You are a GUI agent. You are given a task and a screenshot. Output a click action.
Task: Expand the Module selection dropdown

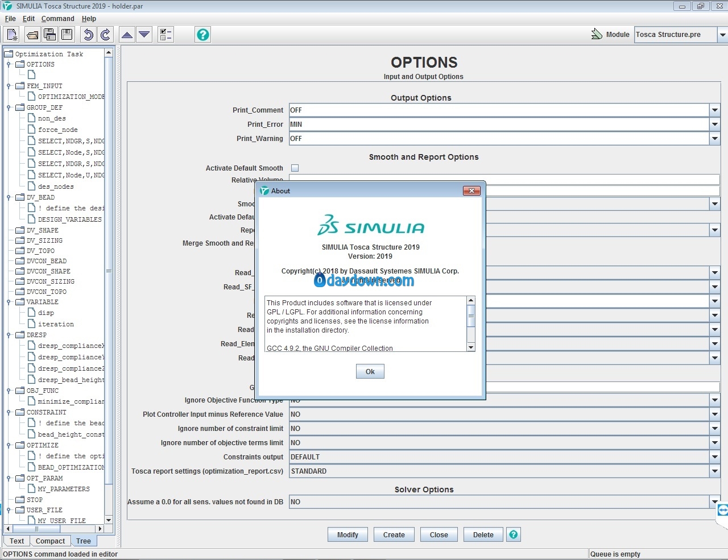722,35
